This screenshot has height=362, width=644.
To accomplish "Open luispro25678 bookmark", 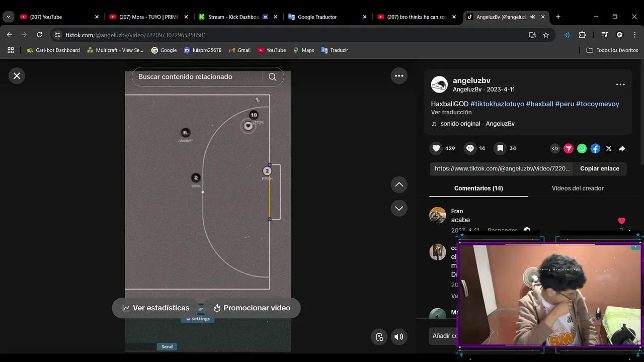I will coord(203,50).
